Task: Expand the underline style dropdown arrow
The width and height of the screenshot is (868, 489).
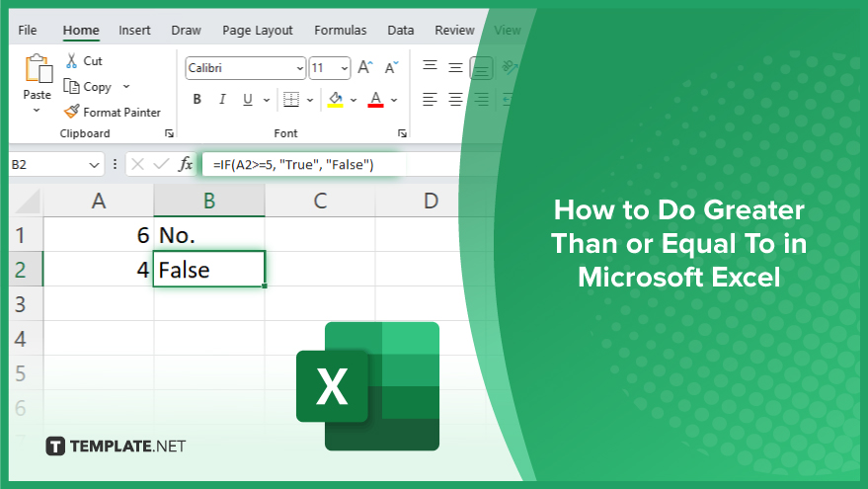Action: 267,100
